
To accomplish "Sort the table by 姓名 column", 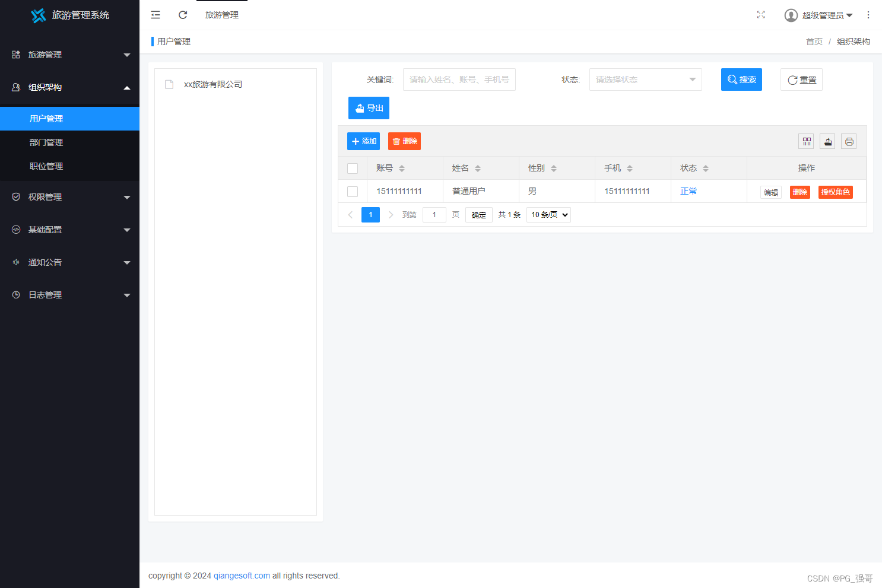I will [478, 169].
